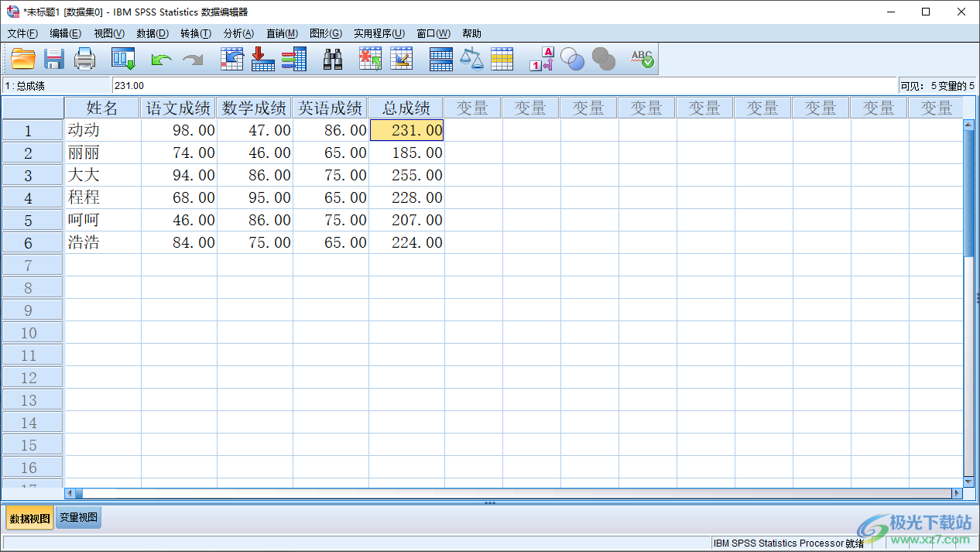Open the Variables info icon
980x552 pixels.
click(294, 59)
